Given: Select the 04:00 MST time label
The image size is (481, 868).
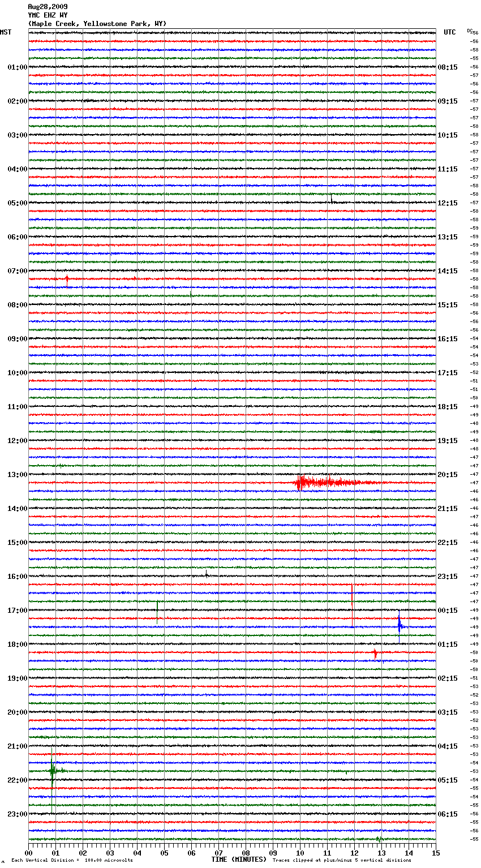Looking at the screenshot, I should (18, 169).
